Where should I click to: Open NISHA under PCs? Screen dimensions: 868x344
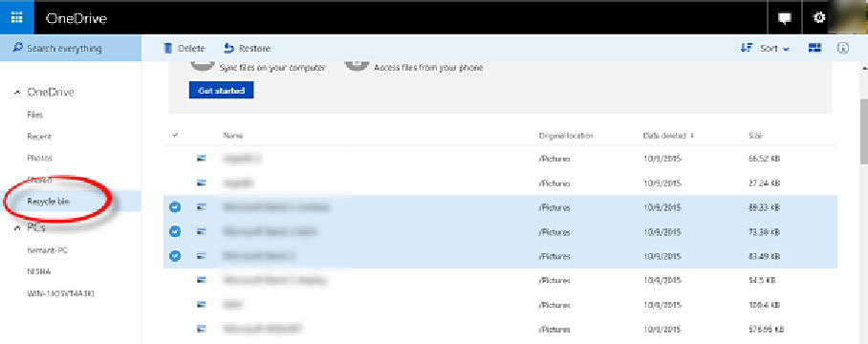click(39, 271)
